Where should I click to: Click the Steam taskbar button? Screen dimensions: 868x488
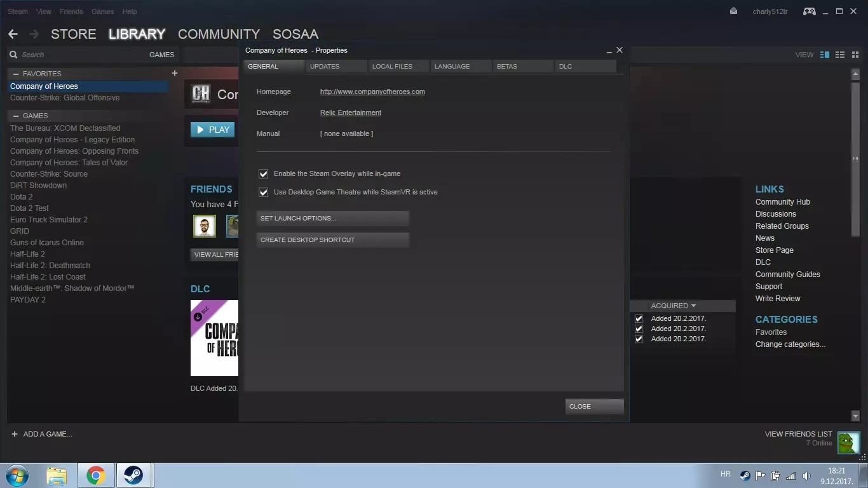(133, 475)
